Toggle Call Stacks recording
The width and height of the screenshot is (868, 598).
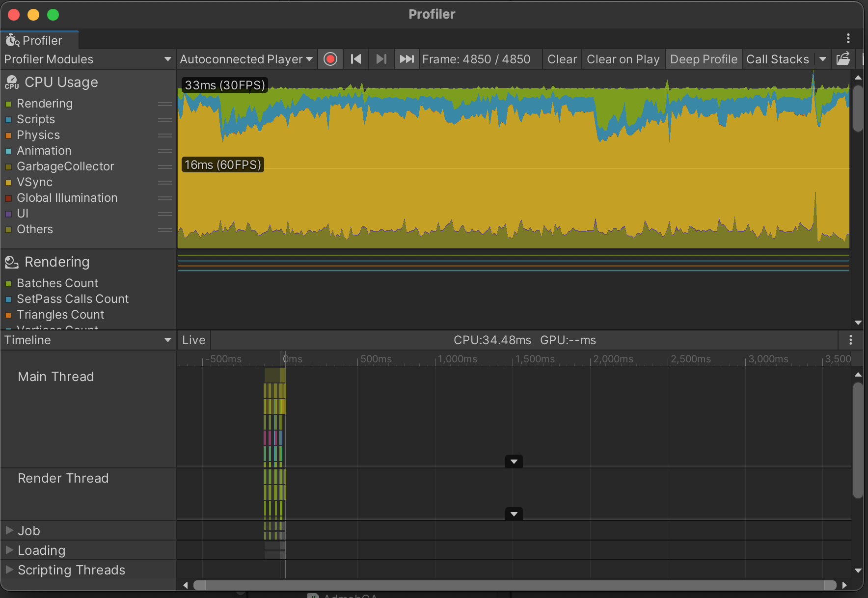[x=777, y=59]
